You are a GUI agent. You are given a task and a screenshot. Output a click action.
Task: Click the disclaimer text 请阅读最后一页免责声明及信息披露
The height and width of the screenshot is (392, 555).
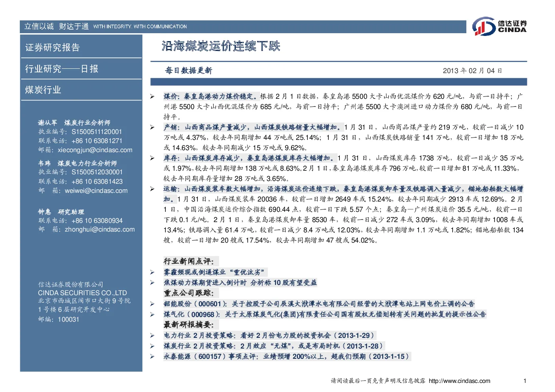(x=378, y=381)
